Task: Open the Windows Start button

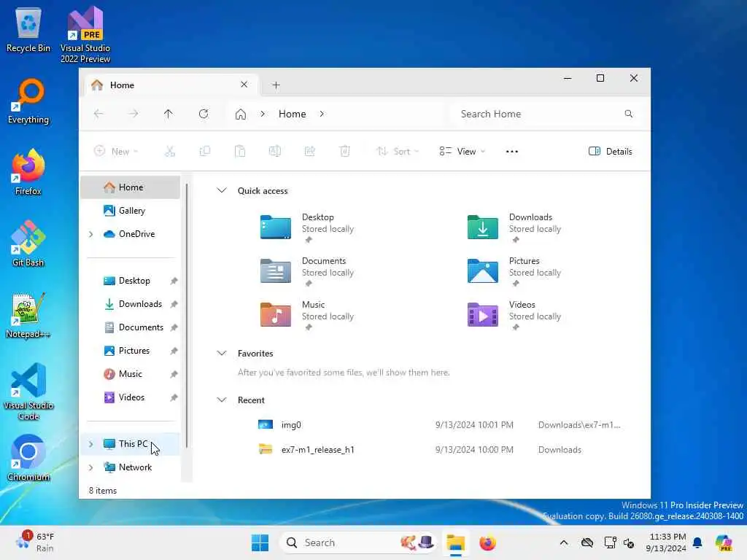Action: tap(260, 542)
